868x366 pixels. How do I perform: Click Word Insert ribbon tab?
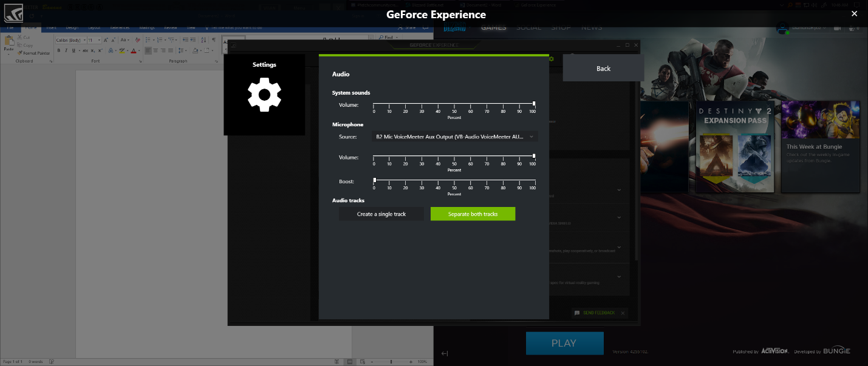click(52, 27)
